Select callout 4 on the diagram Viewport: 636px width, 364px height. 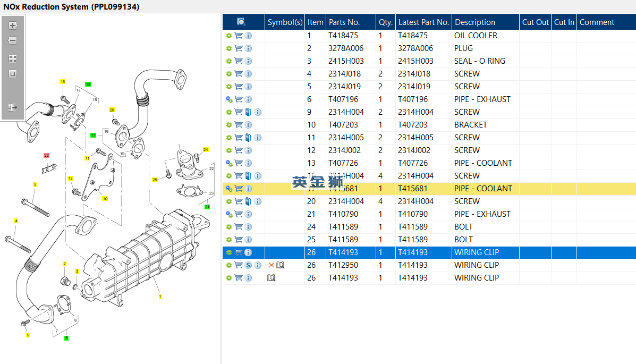pyautogui.click(x=16, y=221)
